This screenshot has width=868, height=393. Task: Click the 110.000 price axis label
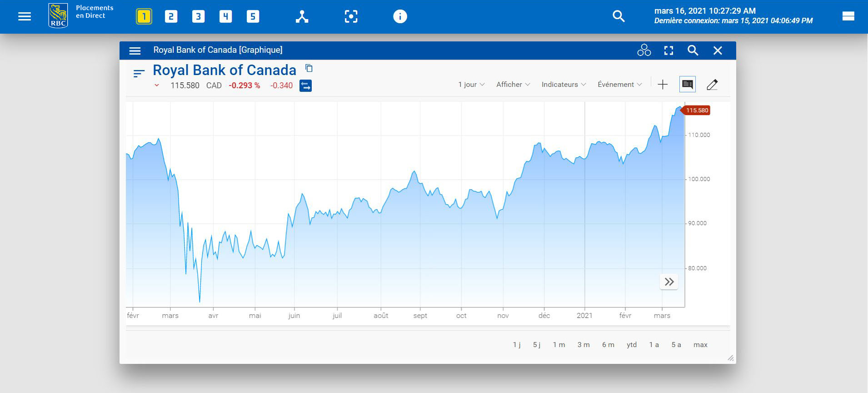pos(699,135)
